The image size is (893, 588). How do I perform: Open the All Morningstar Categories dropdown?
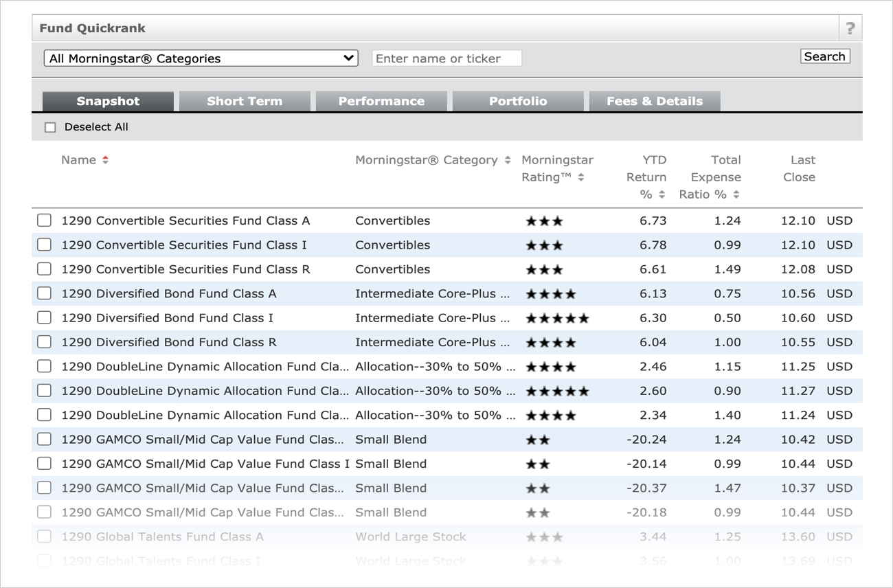pos(201,58)
